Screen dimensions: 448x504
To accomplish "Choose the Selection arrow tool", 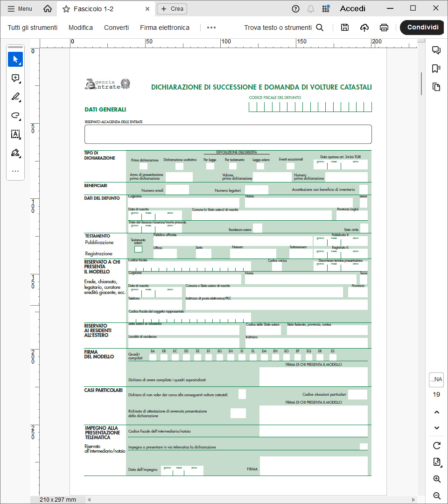I will point(15,59).
